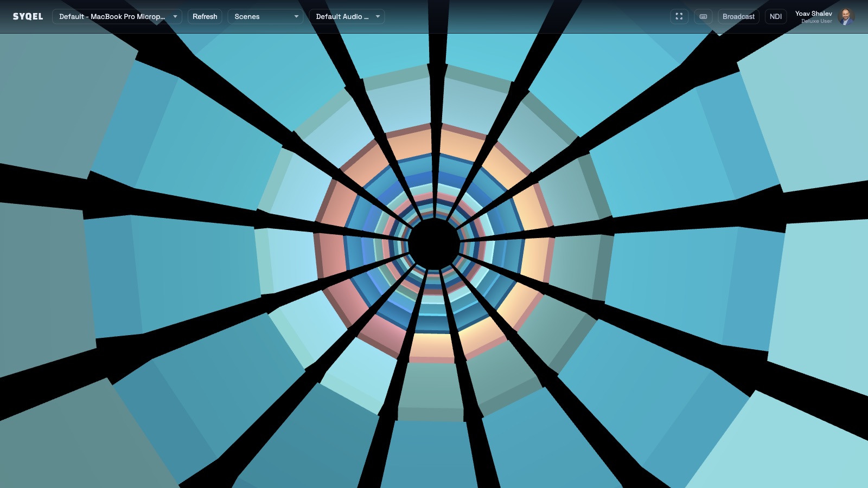The height and width of the screenshot is (488, 868).
Task: Click the Broadcast button
Action: (738, 16)
